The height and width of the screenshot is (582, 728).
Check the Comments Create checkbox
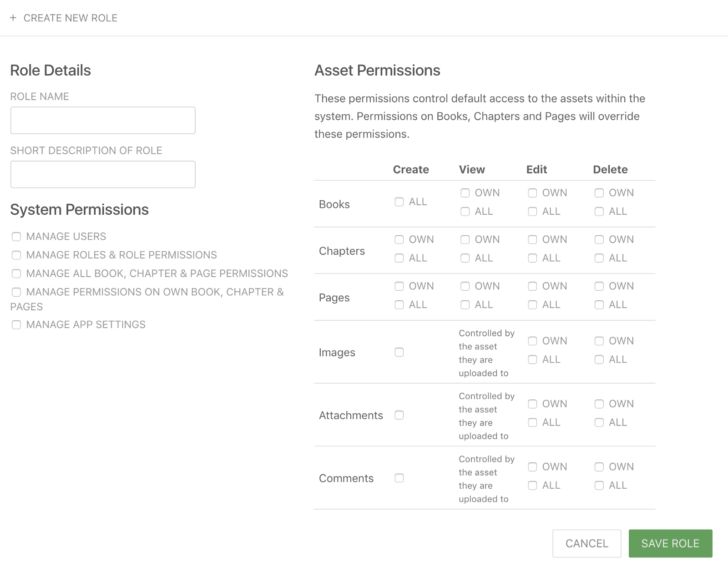[399, 478]
